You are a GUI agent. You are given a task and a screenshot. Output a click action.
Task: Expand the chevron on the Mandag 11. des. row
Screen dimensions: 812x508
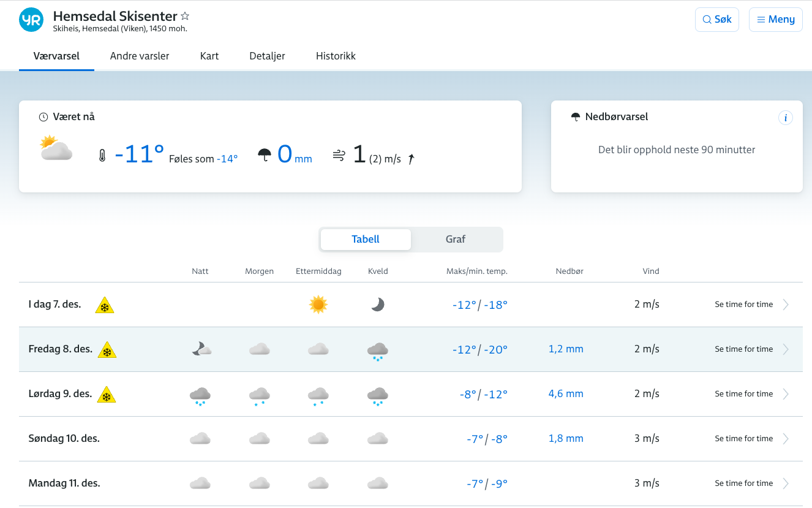click(x=786, y=483)
